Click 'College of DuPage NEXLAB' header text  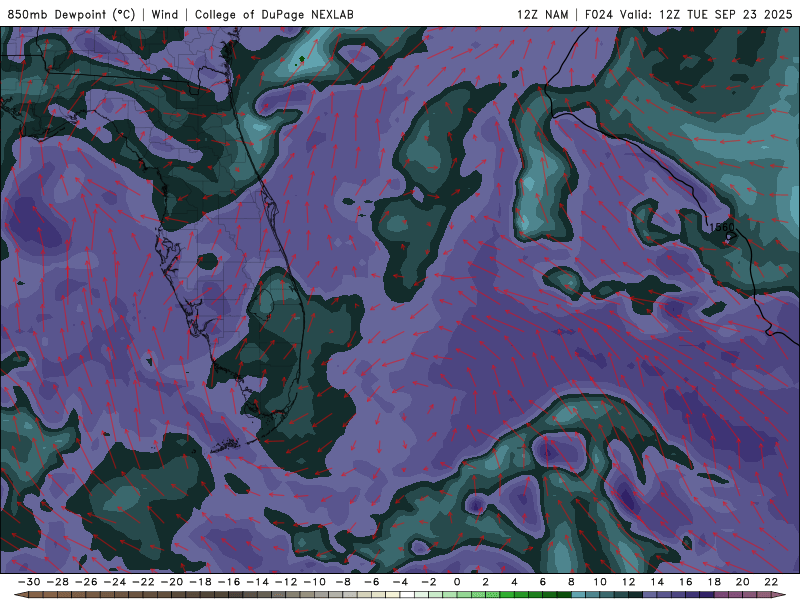[x=274, y=14]
